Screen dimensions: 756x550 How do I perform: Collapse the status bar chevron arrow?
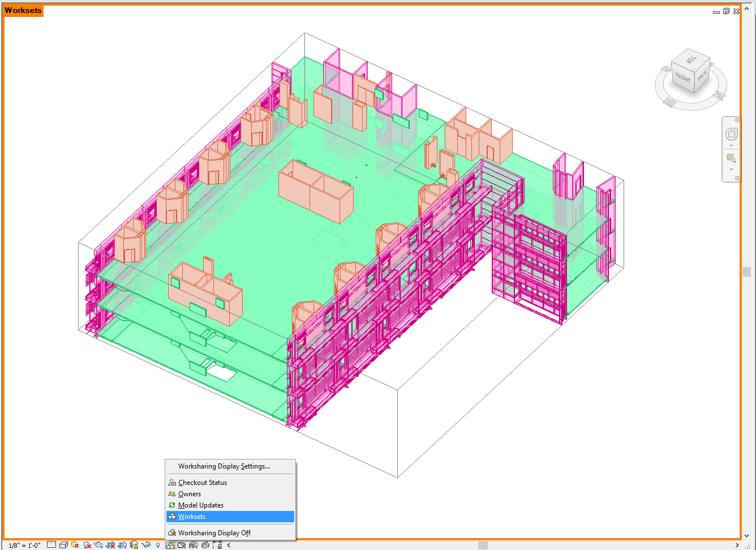(x=228, y=545)
